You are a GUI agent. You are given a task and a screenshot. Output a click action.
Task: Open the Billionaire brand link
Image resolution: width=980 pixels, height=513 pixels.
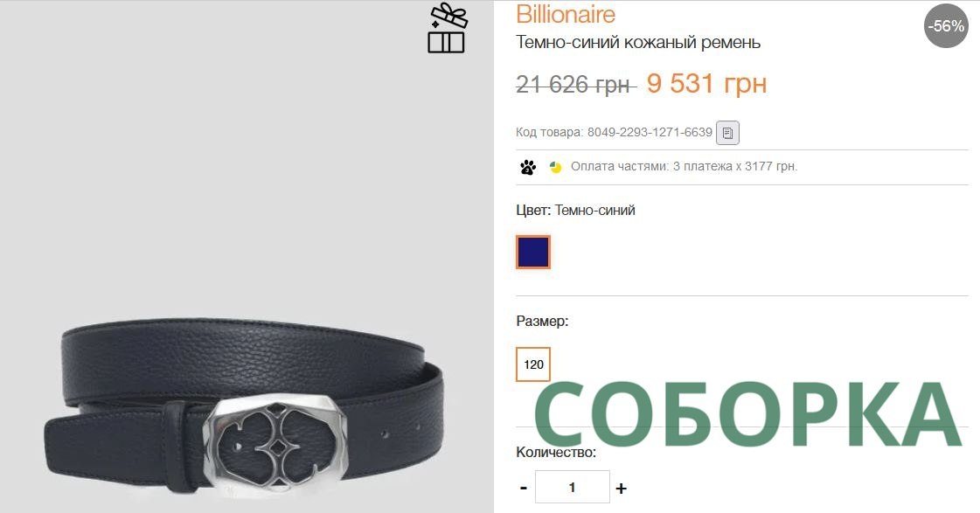point(565,14)
